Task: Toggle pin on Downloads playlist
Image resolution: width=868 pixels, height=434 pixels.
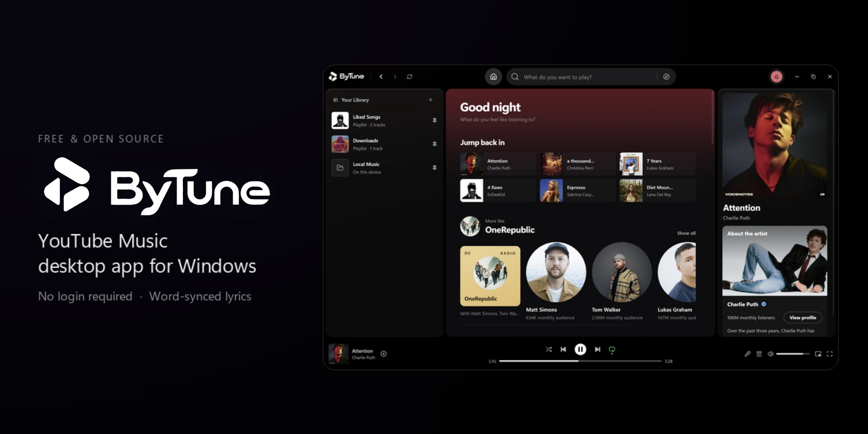Action: [434, 144]
